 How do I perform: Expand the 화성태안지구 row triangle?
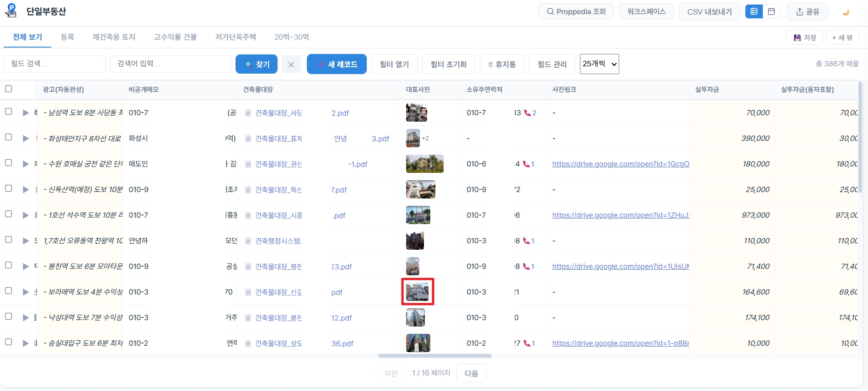pos(26,138)
